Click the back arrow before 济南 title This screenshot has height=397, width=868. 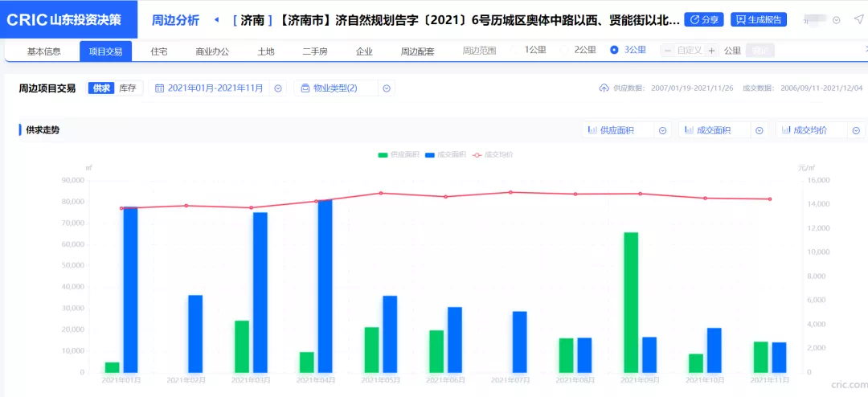click(x=216, y=19)
